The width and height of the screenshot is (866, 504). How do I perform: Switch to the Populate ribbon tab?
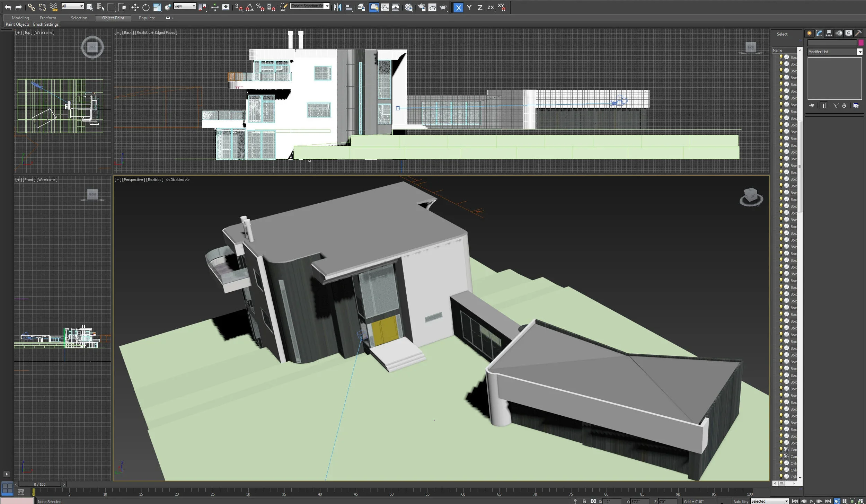coord(147,18)
